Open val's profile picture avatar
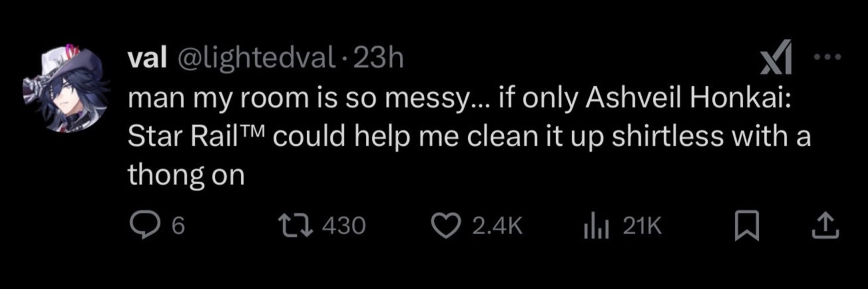 pos(65,89)
